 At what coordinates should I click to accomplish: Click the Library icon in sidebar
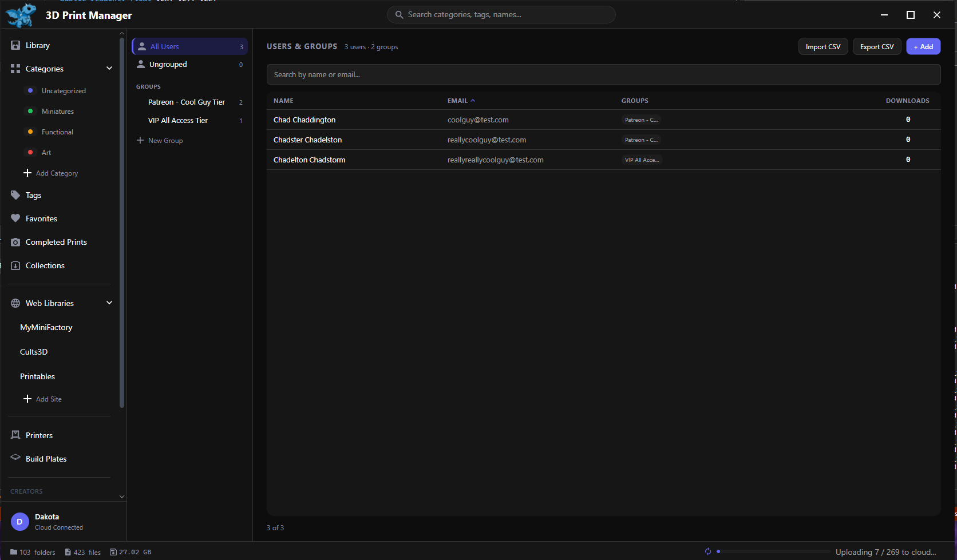[15, 45]
